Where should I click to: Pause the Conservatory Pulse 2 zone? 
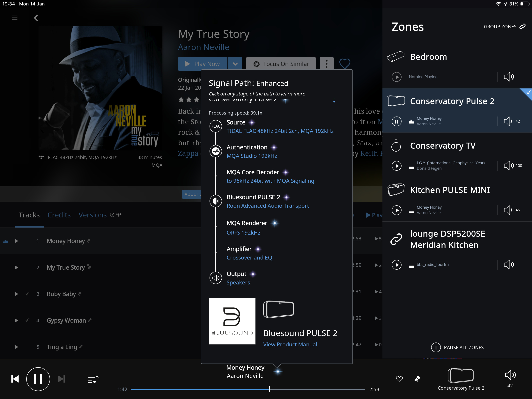coord(396,121)
